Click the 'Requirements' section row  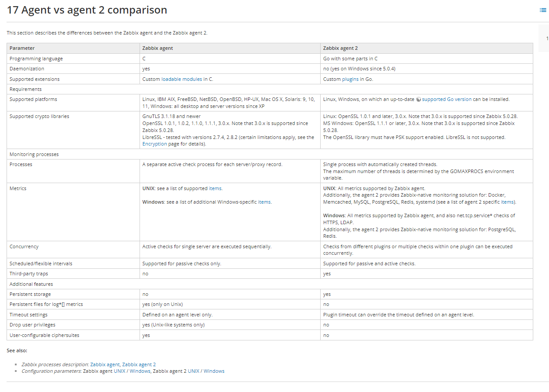coord(270,89)
